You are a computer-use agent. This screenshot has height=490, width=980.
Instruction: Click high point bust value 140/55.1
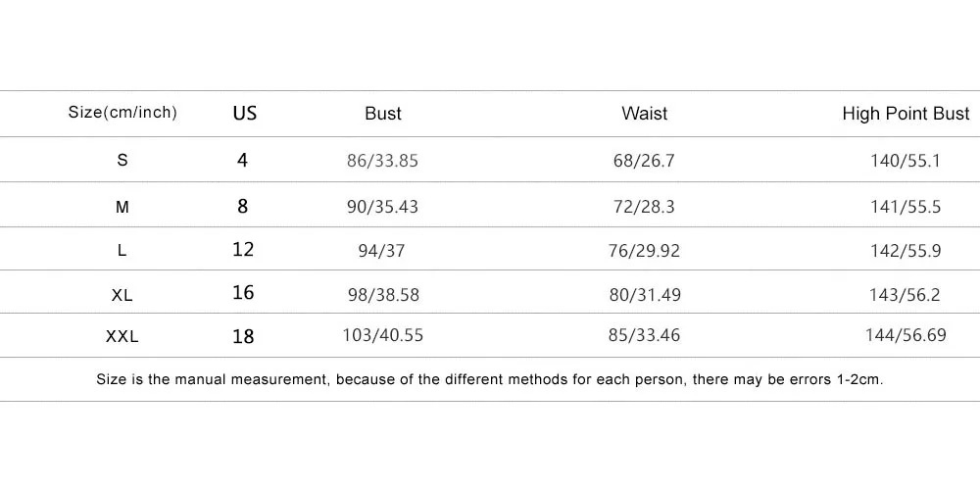pyautogui.click(x=906, y=162)
